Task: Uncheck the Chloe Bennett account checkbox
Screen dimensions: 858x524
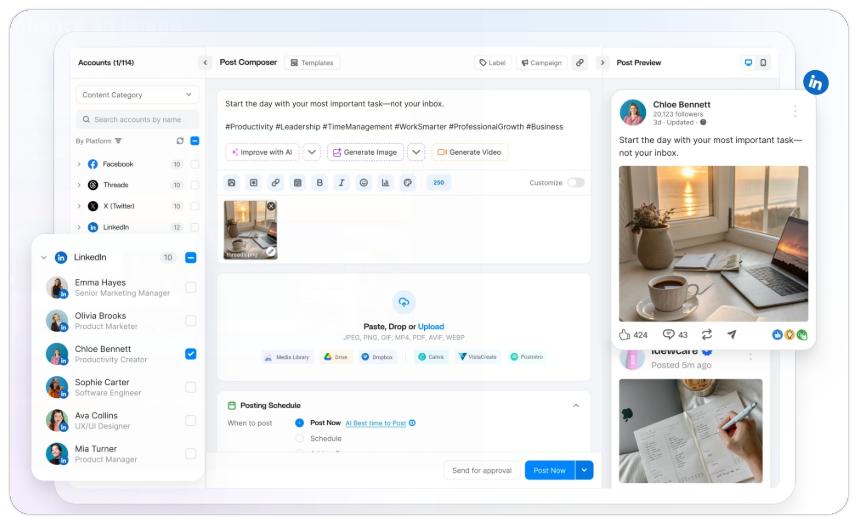Action: pos(190,354)
